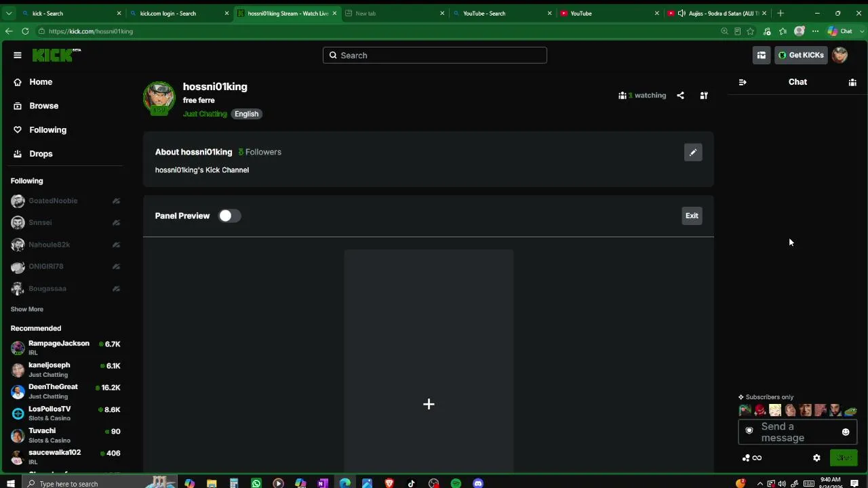Open WhatsApp from the taskbar
The height and width of the screenshot is (488, 868).
click(256, 483)
